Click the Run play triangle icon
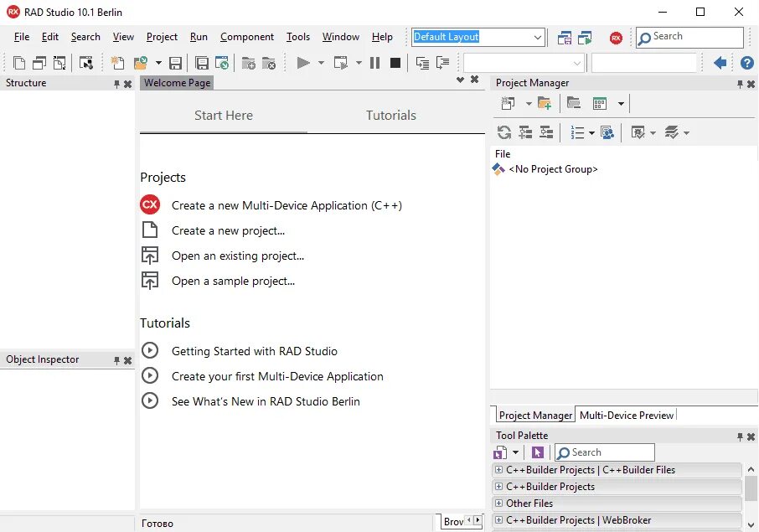The width and height of the screenshot is (759, 532). coord(303,63)
